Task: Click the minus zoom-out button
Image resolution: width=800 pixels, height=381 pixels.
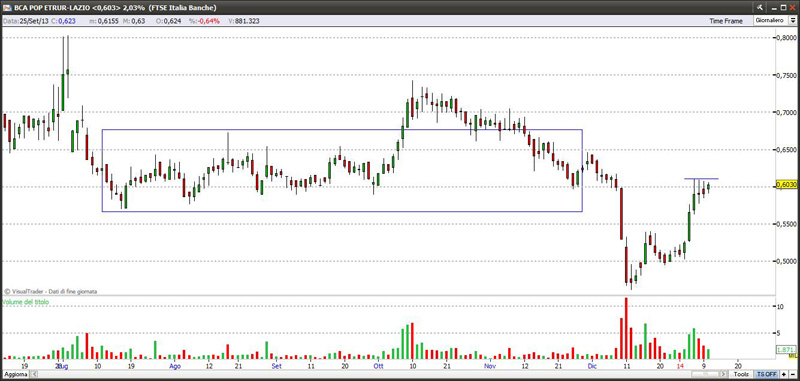Action: click(792, 375)
